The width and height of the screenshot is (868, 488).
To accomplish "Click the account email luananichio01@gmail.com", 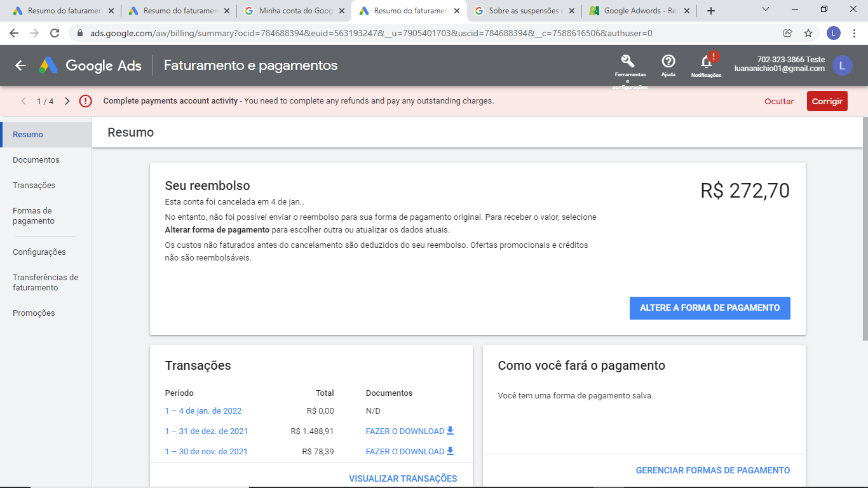I will pos(780,69).
